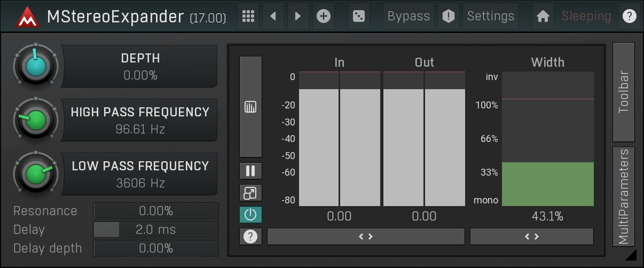Open the top-right help question mark
This screenshot has width=644, height=268.
(629, 16)
